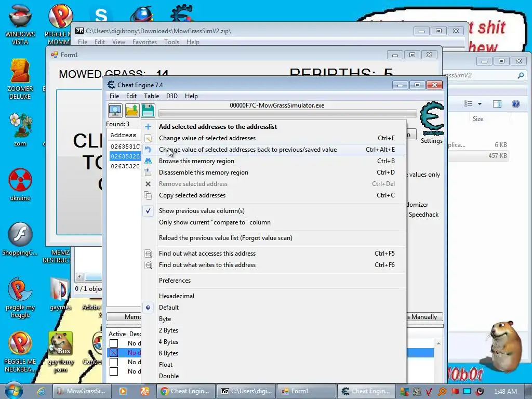The height and width of the screenshot is (399, 532).
Task: Click the magnifier icon for Find what accesses
Action: pos(148,254)
